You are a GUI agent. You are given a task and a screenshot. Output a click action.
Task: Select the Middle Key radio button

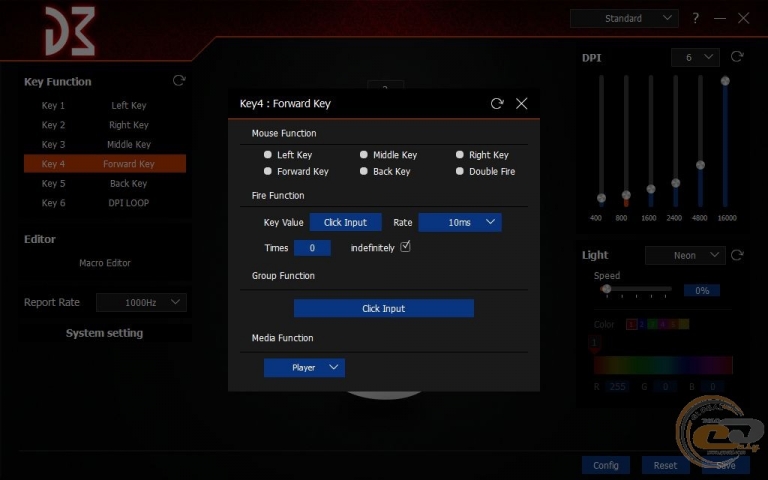pyautogui.click(x=363, y=155)
